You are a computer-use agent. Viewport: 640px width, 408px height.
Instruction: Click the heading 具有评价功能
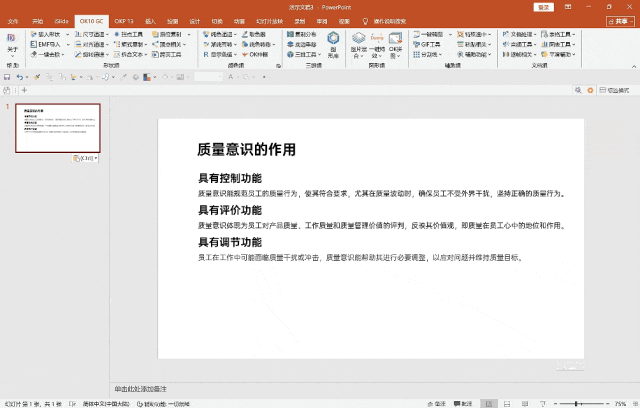230,210
